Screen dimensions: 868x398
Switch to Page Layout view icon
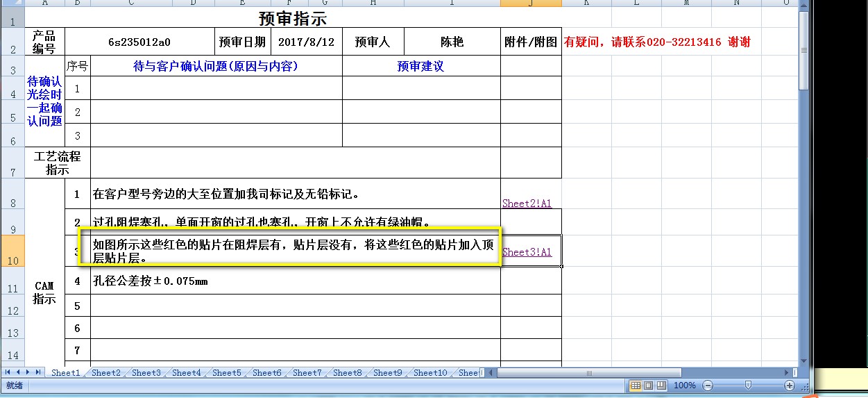click(x=649, y=385)
